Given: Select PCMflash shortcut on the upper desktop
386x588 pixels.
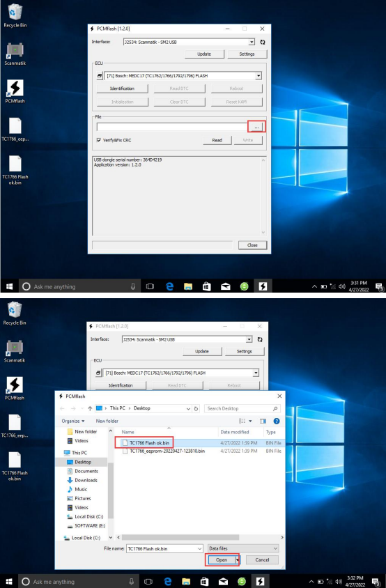Looking at the screenshot, I should click(15, 91).
